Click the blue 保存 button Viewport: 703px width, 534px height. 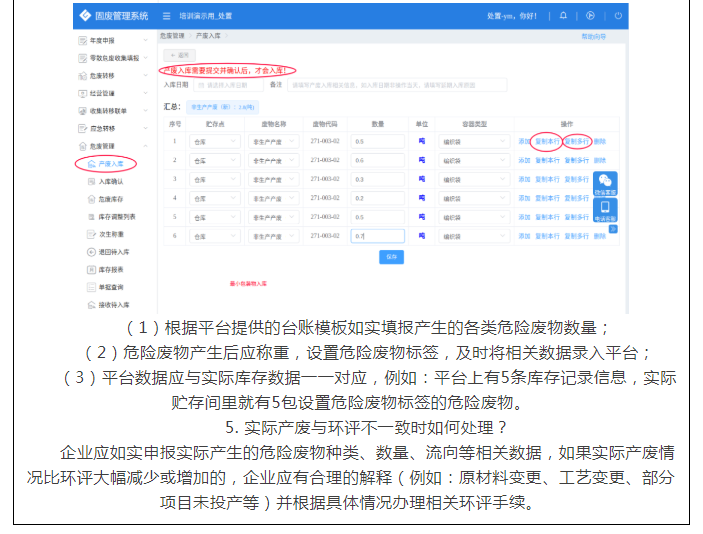pos(391,257)
